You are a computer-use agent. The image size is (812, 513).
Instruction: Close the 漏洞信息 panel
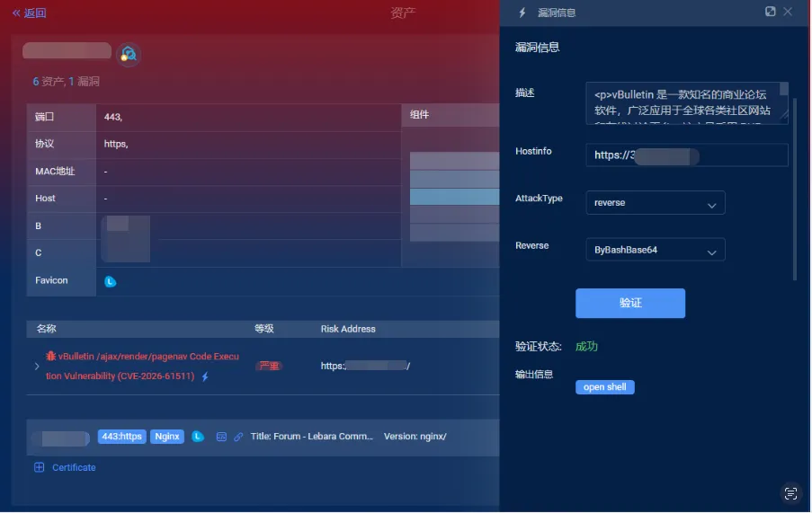pyautogui.click(x=788, y=12)
